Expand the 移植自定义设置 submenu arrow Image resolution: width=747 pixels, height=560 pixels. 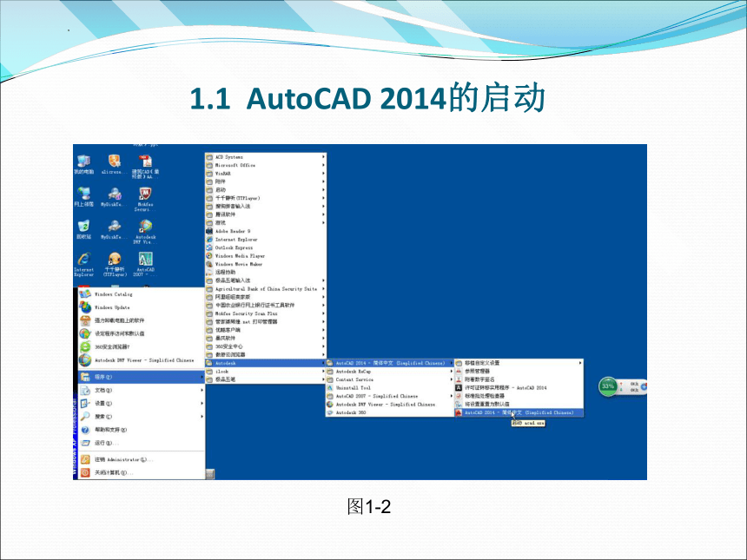click(580, 363)
